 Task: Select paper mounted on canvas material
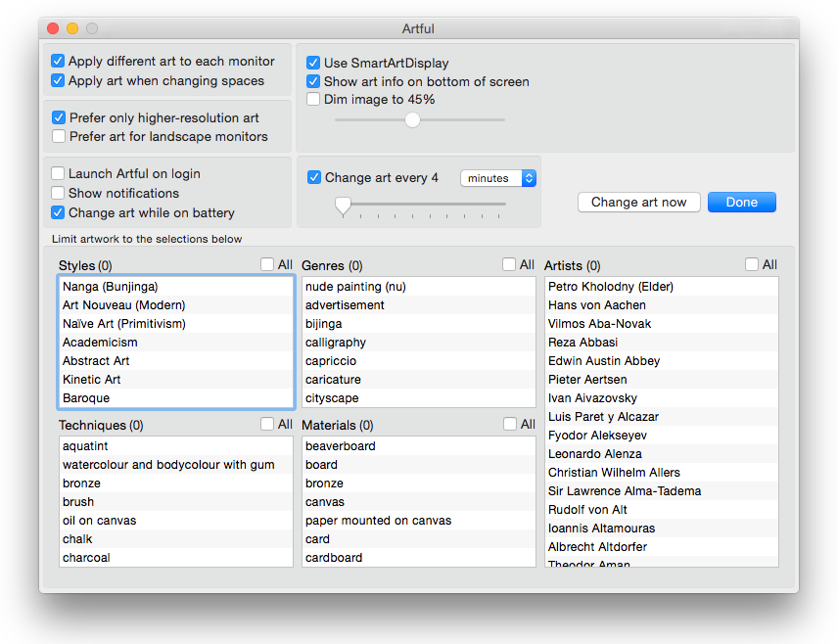pyautogui.click(x=418, y=521)
